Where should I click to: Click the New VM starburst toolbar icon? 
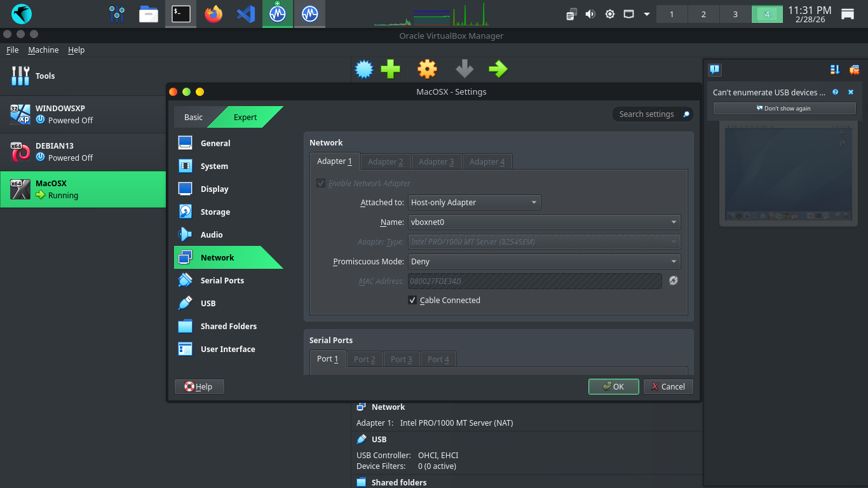tap(364, 69)
